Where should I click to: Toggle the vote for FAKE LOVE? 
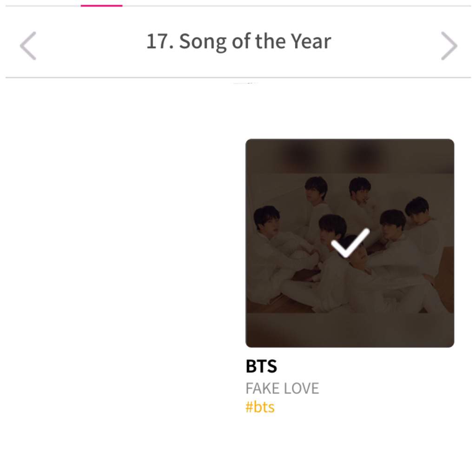[350, 243]
